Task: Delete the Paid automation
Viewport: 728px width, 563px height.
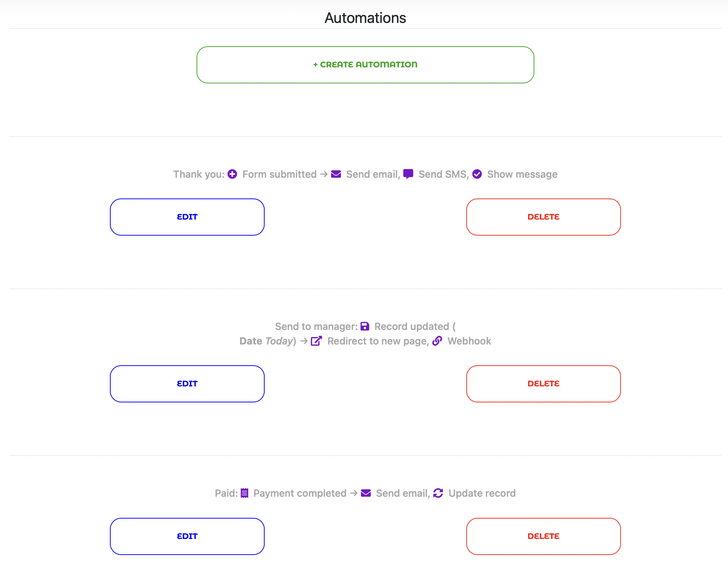Action: tap(543, 536)
